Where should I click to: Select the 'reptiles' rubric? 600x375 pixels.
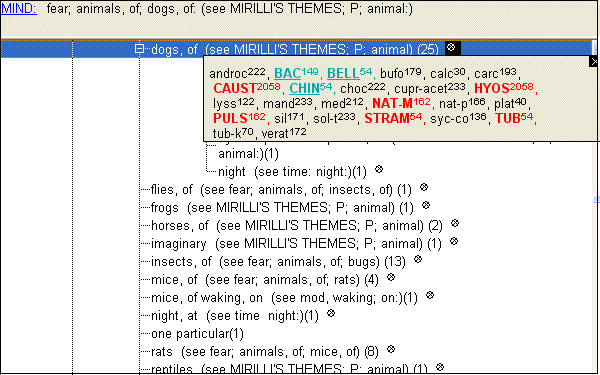pos(289,369)
